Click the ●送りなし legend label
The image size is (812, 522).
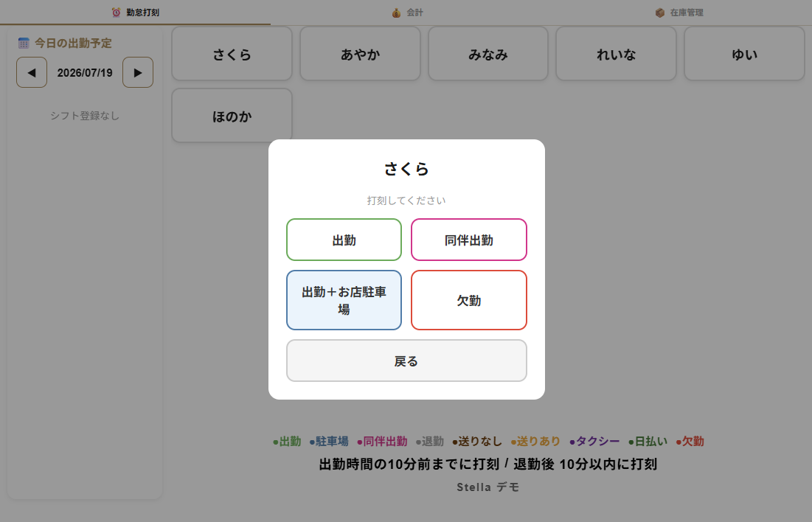pos(477,441)
